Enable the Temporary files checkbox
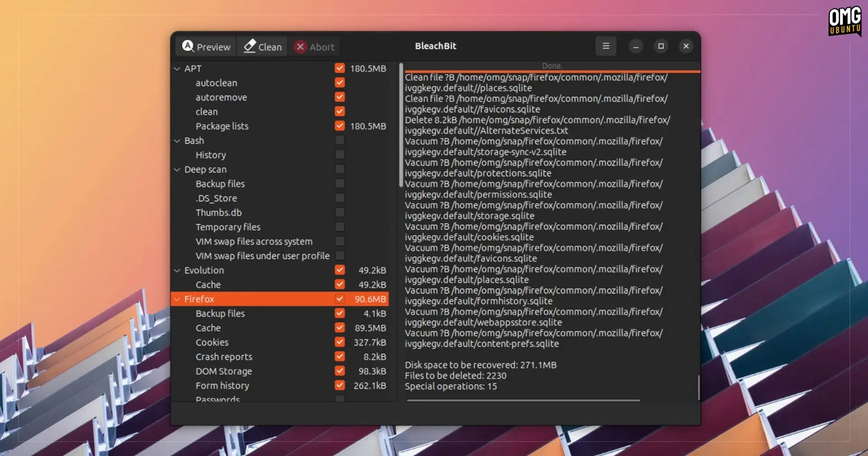 tap(340, 227)
